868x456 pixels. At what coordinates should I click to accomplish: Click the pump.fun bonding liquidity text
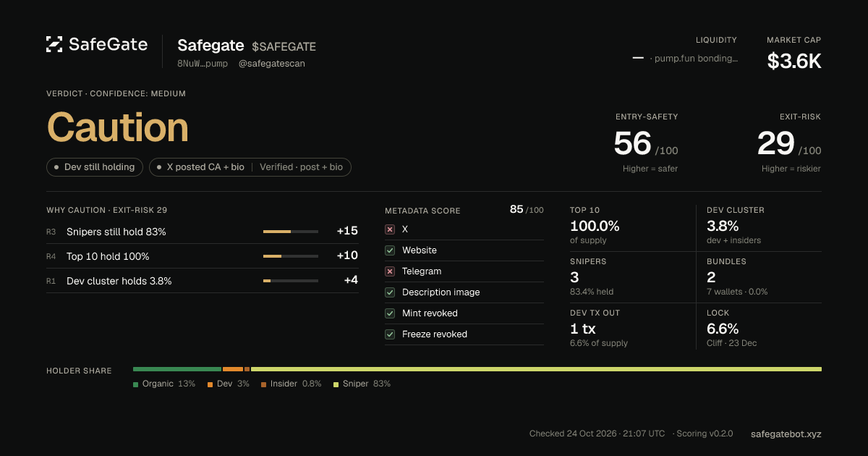(694, 59)
